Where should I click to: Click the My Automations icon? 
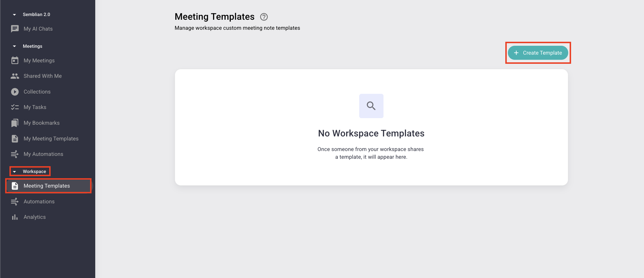click(x=15, y=154)
